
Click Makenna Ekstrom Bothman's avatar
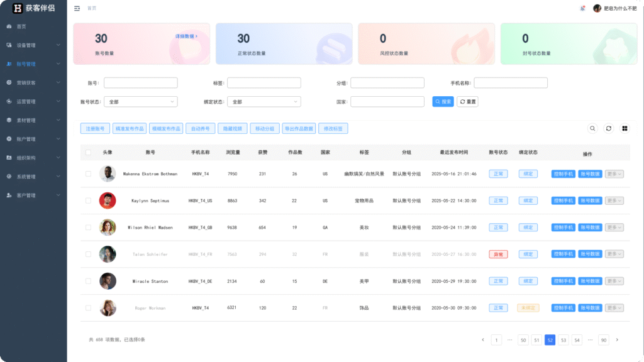[108, 174]
